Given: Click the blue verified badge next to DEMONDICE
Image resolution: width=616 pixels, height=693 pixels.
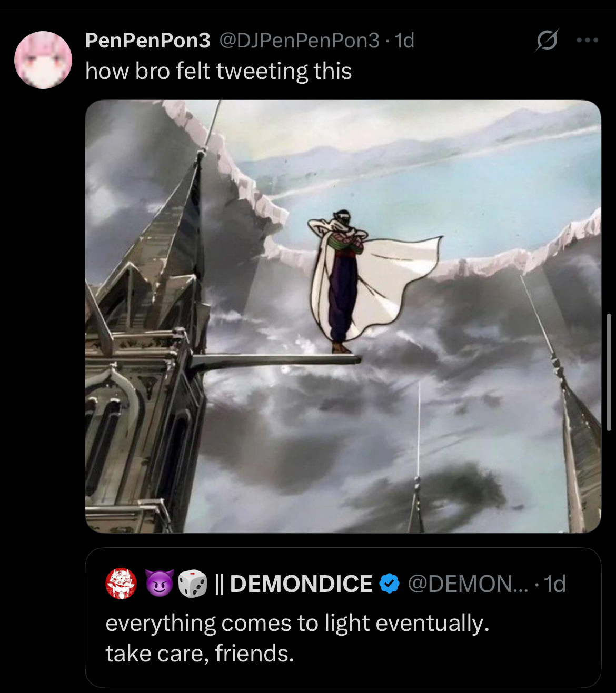Looking at the screenshot, I should pyautogui.click(x=389, y=584).
